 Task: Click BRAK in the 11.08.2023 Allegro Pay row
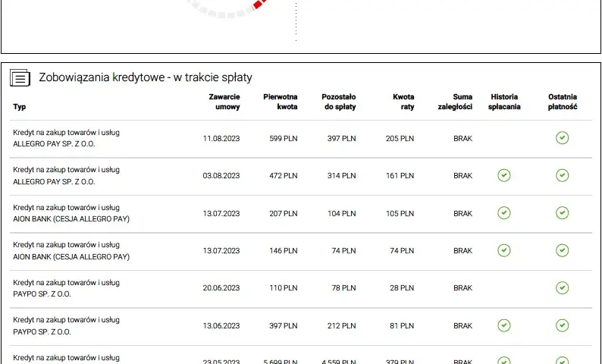coord(462,138)
